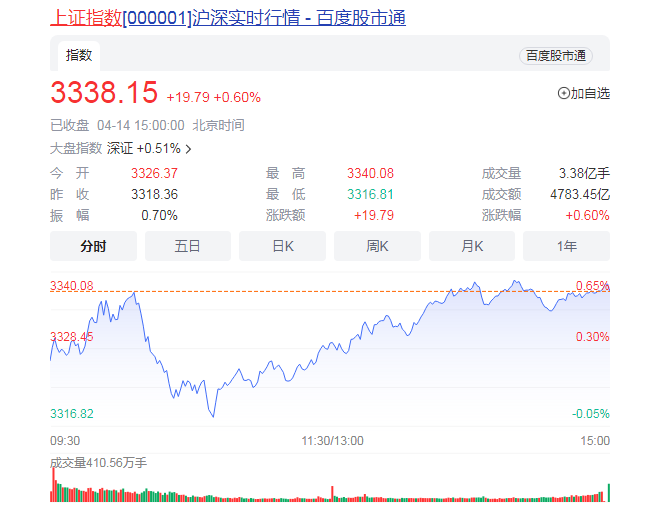Click the 3340.08 label on chart axis
This screenshot has width=651, height=511.
coord(72,286)
